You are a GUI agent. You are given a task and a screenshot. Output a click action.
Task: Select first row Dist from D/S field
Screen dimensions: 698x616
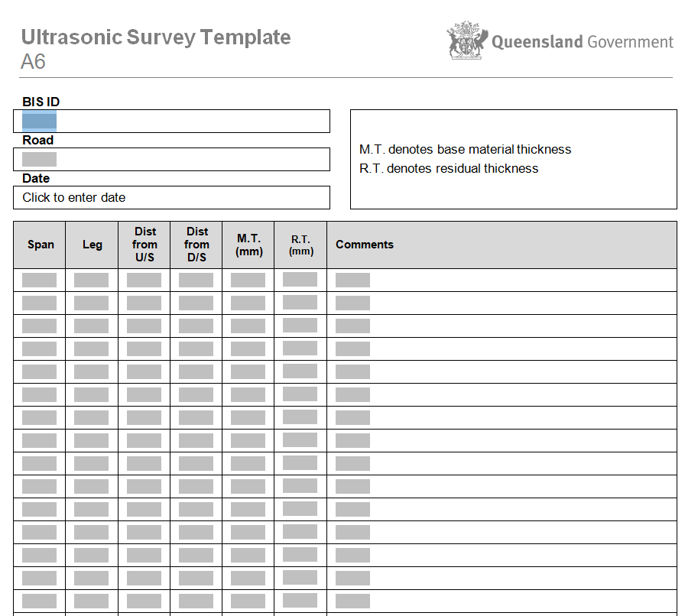coord(196,280)
